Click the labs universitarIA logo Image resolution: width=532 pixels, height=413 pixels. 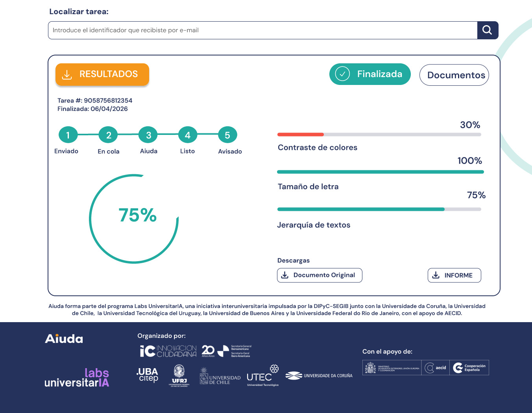(x=77, y=378)
